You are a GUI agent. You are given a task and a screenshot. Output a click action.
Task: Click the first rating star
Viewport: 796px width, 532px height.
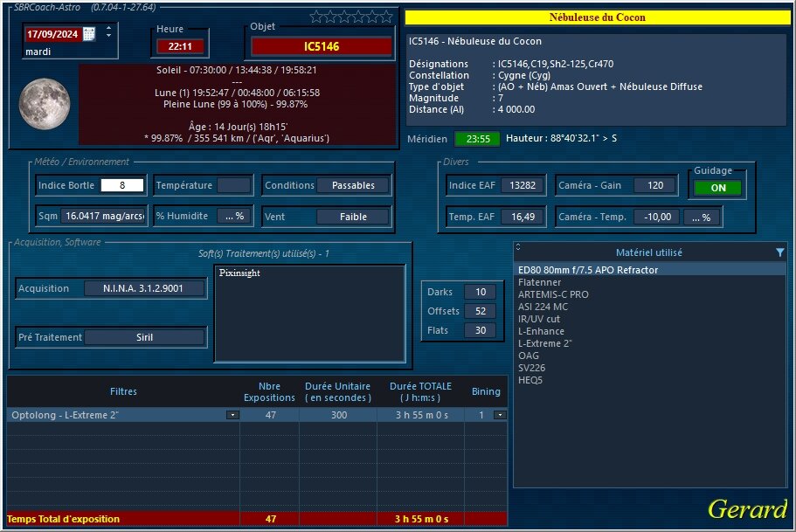(x=316, y=17)
